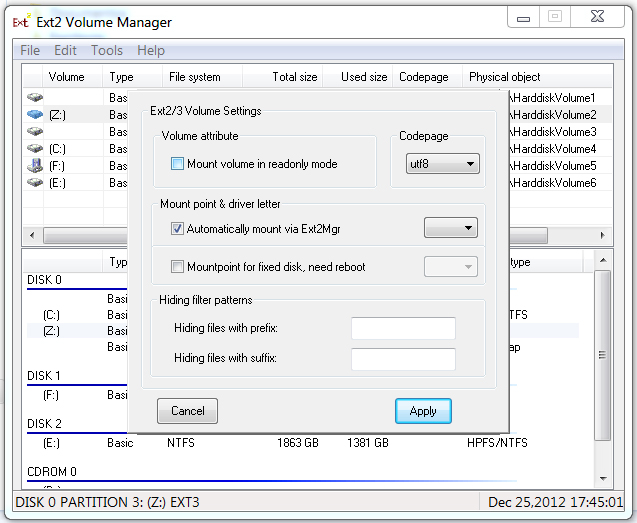Click DISK 2 heading in lower pane
637x523 pixels.
pyautogui.click(x=44, y=424)
